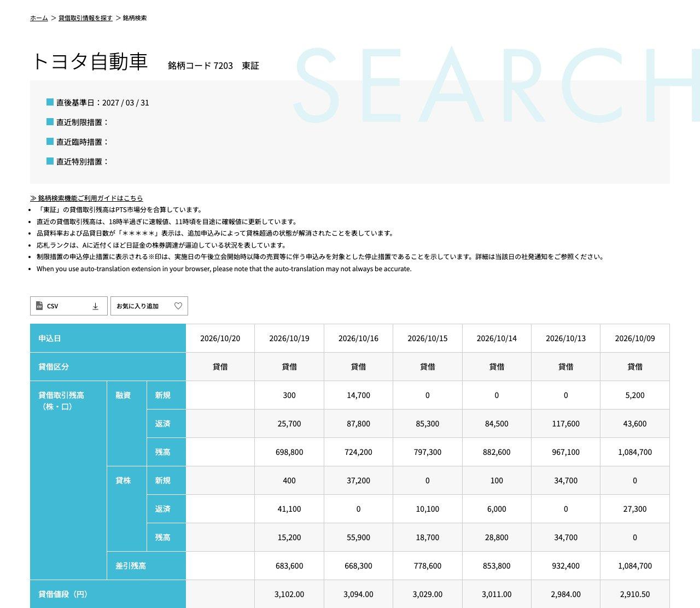Click the ホーム breadcrumb link
This screenshot has width=700, height=608.
[39, 18]
